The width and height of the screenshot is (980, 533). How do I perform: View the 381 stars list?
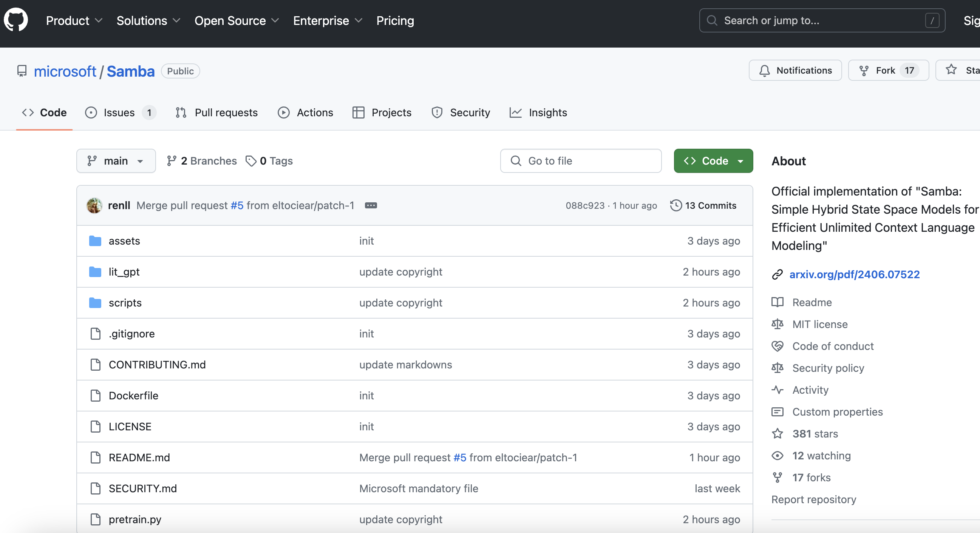coord(815,433)
